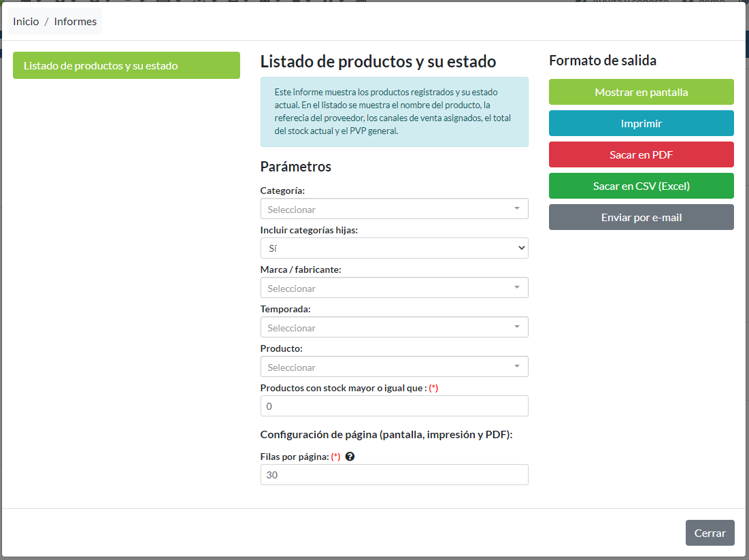Navigate to Inicio breadcrumb link
749x560 pixels.
[x=26, y=21]
